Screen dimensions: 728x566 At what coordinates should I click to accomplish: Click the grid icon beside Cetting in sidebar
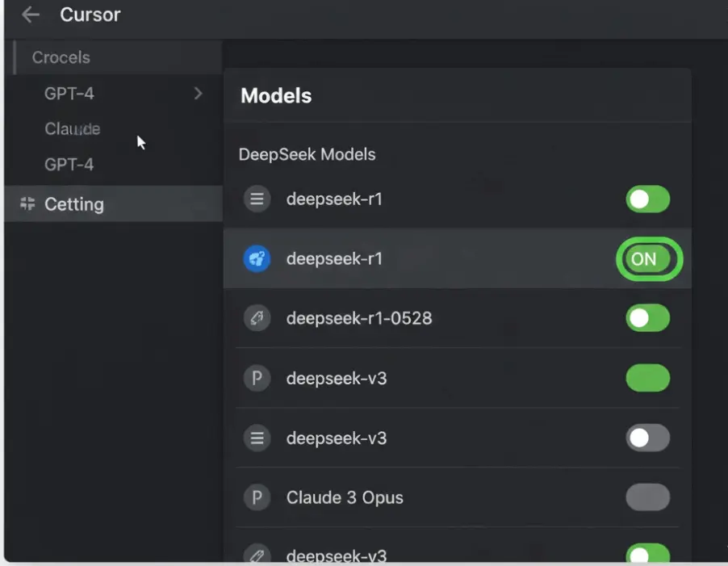pyautogui.click(x=27, y=204)
